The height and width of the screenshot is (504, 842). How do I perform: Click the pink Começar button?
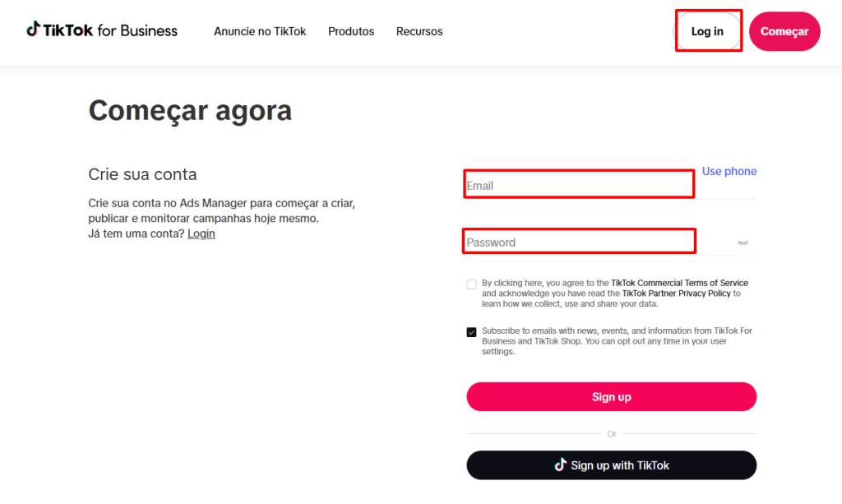pos(784,31)
